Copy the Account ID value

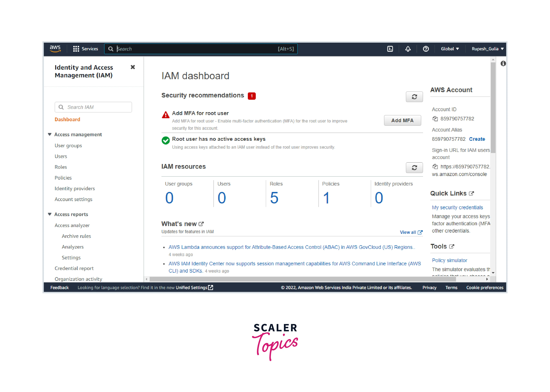435,118
